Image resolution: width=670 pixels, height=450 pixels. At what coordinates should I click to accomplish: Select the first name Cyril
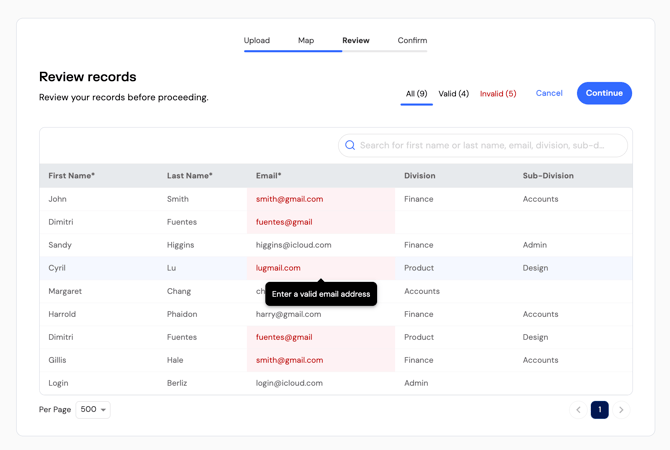point(57,268)
